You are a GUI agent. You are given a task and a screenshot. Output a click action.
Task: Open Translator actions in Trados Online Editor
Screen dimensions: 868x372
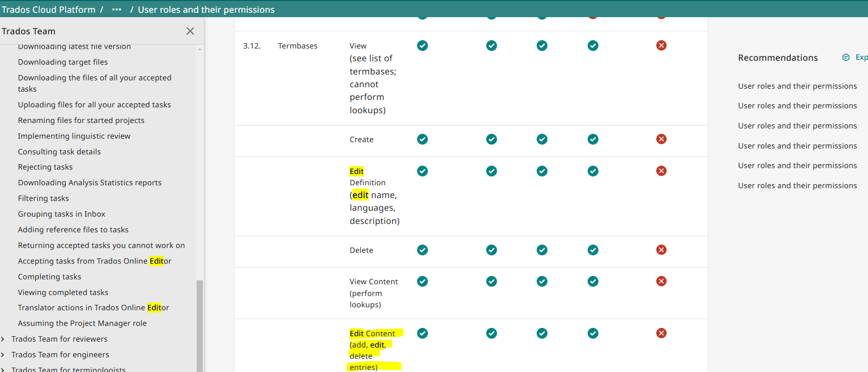coord(93,308)
